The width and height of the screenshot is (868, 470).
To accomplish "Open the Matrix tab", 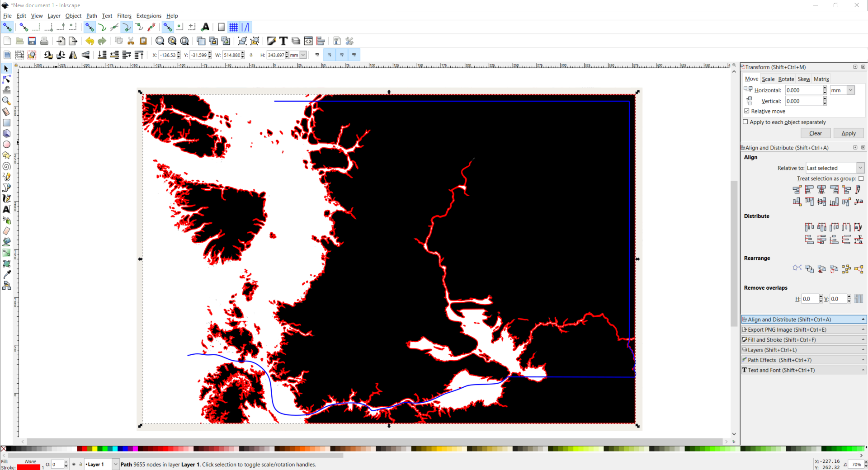I will coord(821,79).
